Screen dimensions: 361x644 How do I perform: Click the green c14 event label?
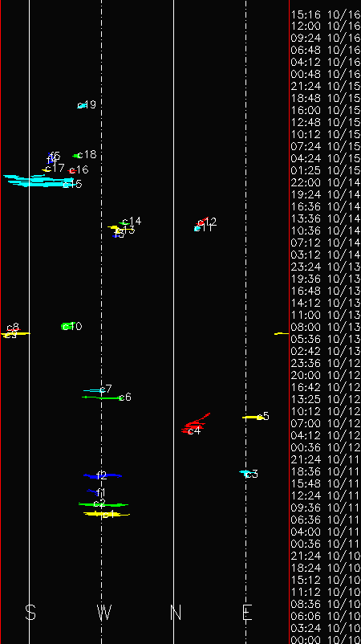[132, 222]
